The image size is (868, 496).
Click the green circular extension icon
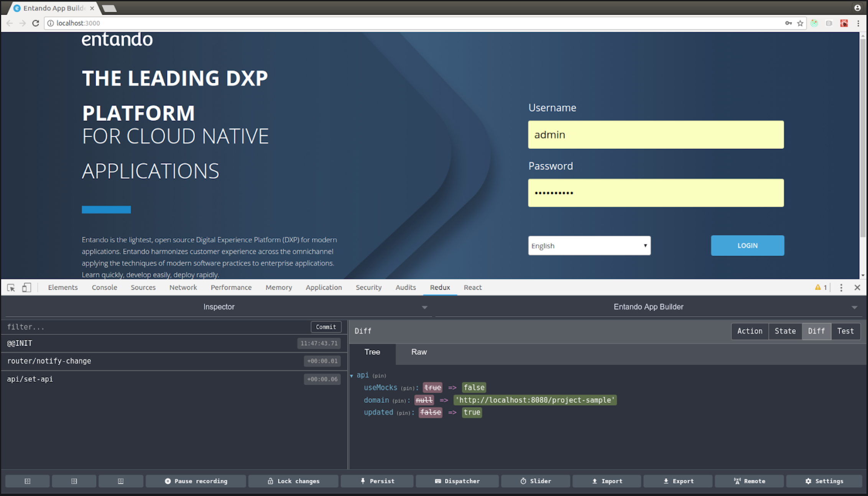coord(814,23)
